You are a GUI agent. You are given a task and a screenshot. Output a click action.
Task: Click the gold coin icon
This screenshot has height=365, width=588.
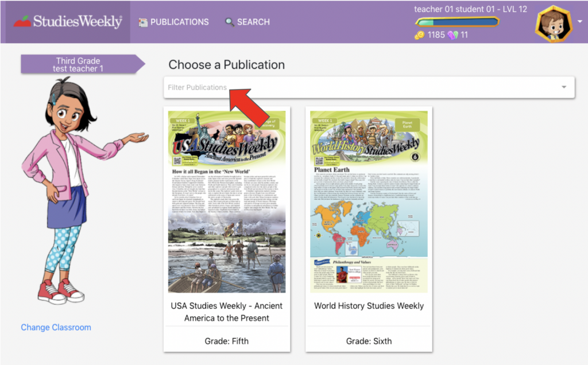coord(420,35)
